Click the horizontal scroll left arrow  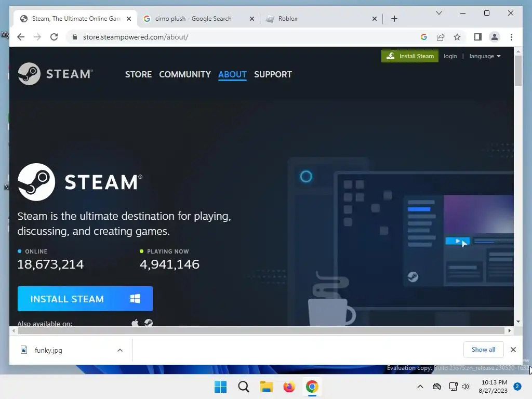pos(14,330)
